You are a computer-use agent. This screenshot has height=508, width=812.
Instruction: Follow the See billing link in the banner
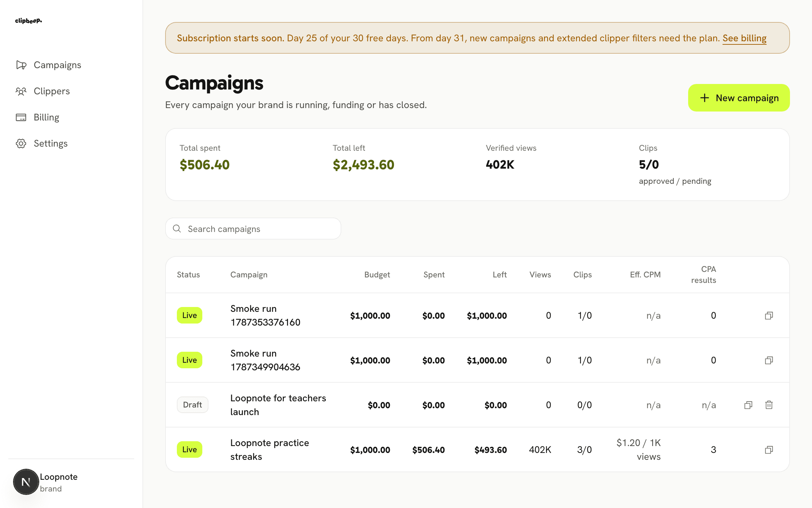click(x=744, y=38)
